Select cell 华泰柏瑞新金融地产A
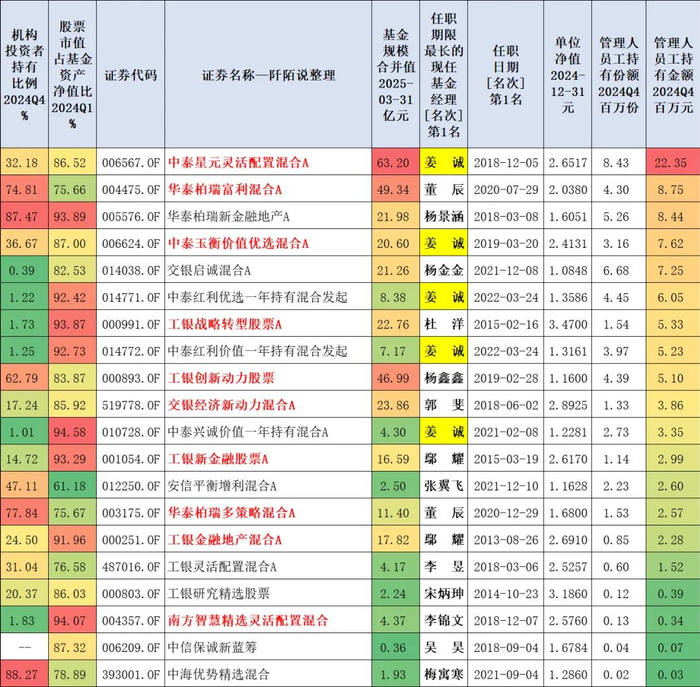 (229, 217)
